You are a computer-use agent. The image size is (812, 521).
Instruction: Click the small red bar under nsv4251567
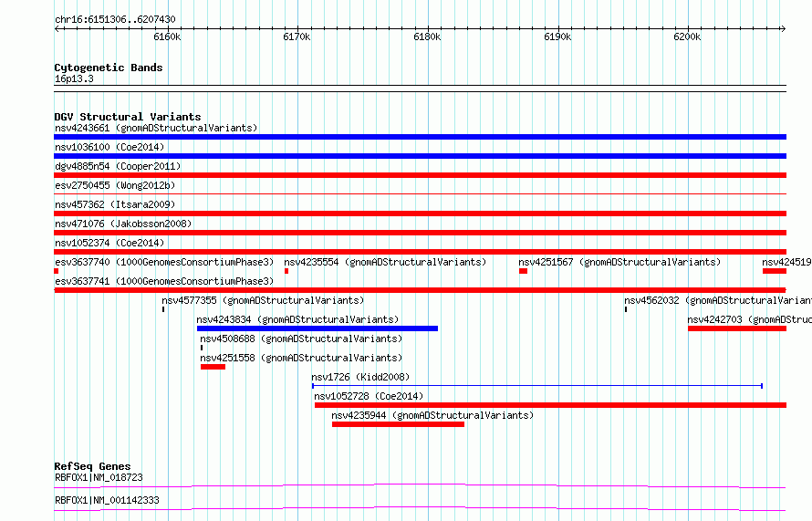523,271
